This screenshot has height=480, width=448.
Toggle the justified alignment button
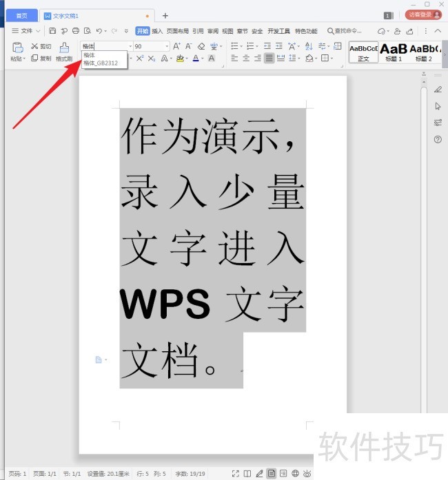coord(269,58)
